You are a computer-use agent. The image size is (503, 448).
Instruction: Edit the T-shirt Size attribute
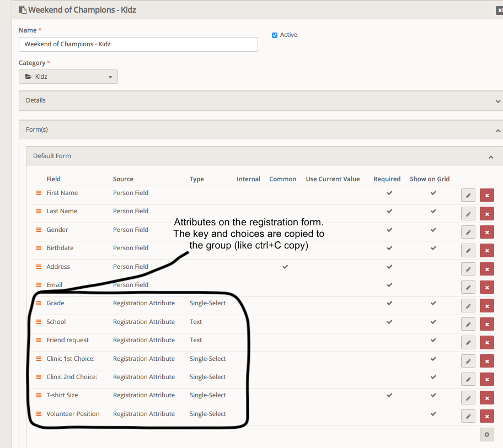click(x=468, y=397)
